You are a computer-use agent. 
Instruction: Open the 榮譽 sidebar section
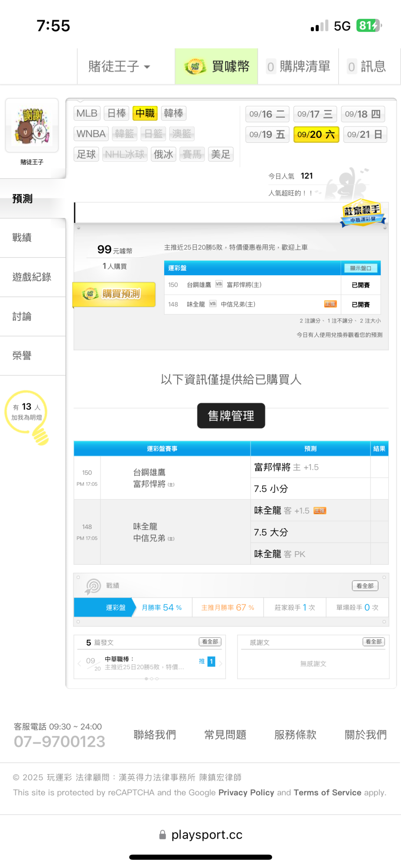click(x=33, y=356)
